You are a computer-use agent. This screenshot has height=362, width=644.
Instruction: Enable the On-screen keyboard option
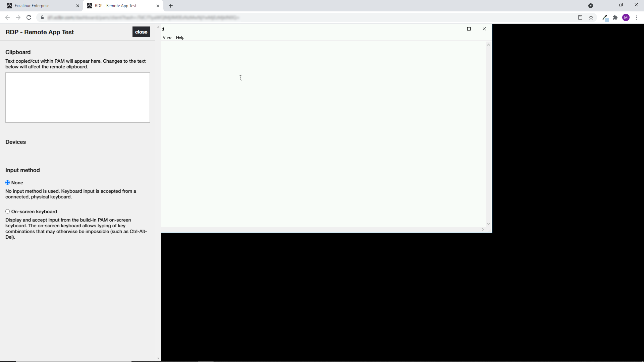[x=7, y=212]
